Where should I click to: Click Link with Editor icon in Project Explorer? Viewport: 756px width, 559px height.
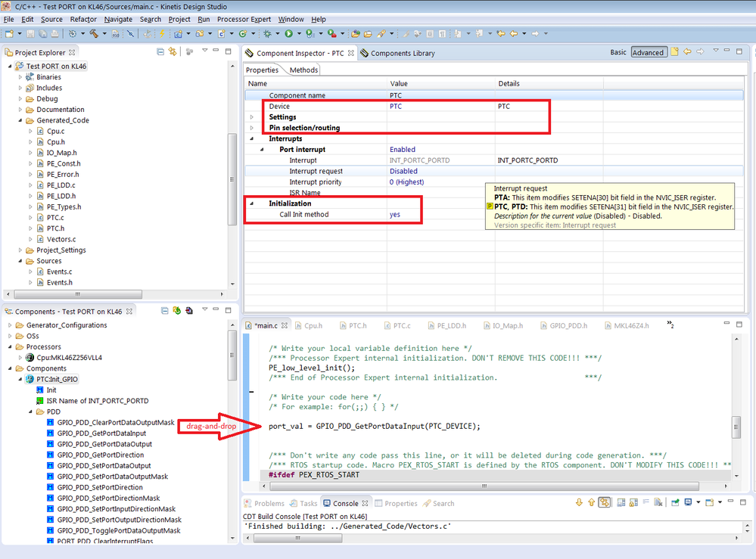click(x=172, y=51)
